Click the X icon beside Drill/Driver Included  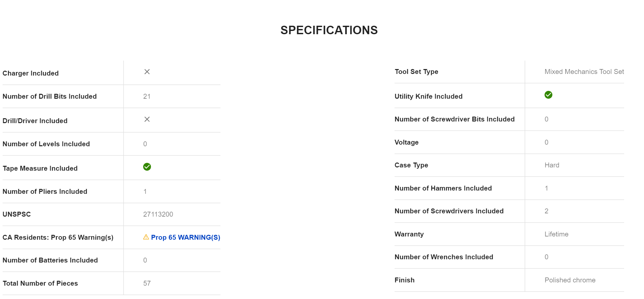click(x=147, y=119)
